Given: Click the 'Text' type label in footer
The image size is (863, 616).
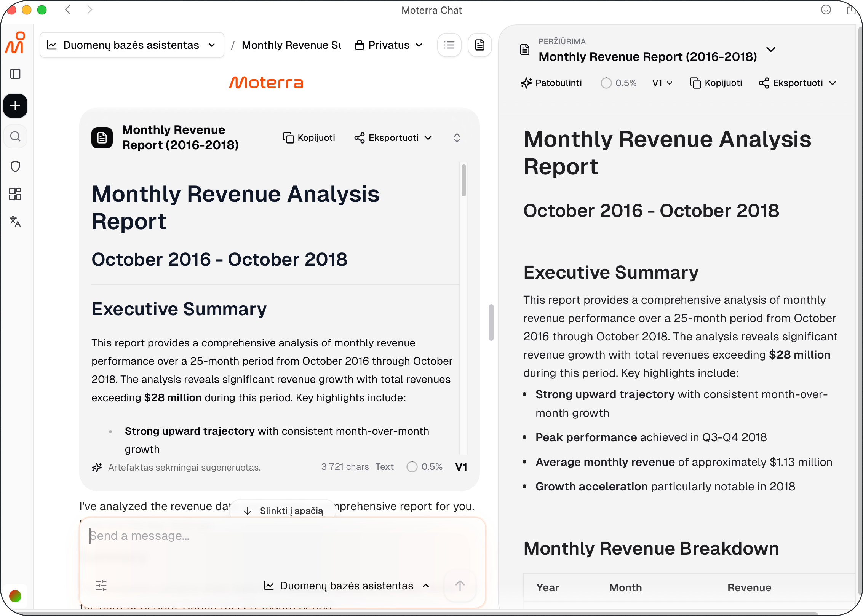Looking at the screenshot, I should (385, 467).
